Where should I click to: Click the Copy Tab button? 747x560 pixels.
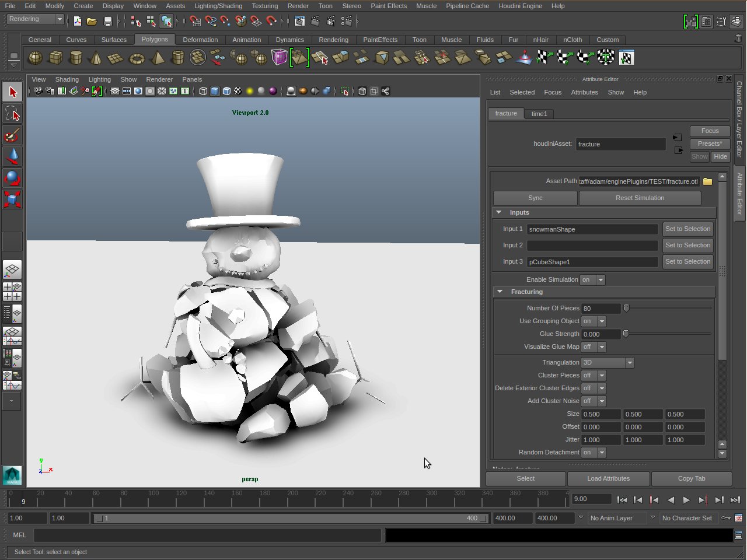692,479
